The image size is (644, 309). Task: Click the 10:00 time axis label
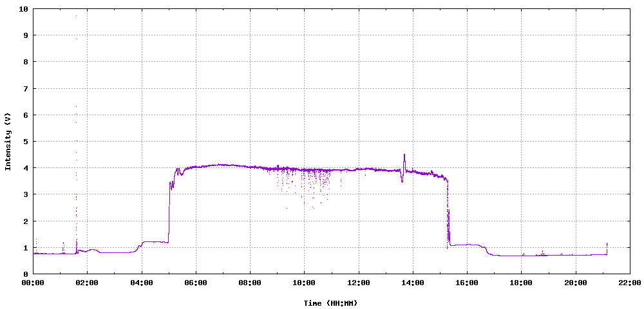[305, 283]
